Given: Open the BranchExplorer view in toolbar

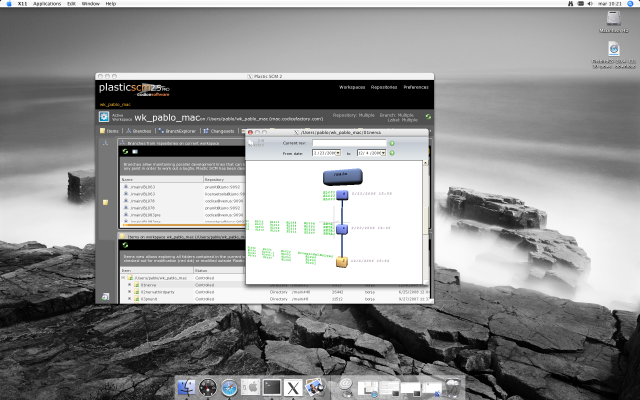Looking at the screenshot, I should [x=177, y=131].
